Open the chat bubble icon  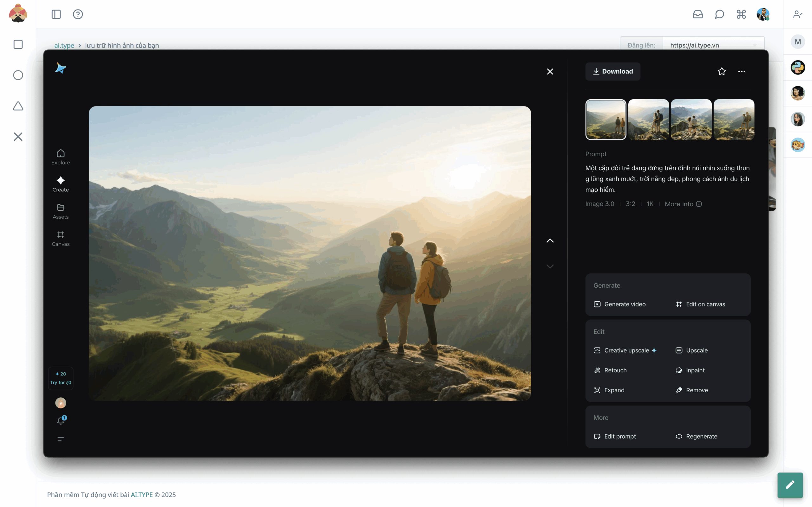pyautogui.click(x=719, y=15)
